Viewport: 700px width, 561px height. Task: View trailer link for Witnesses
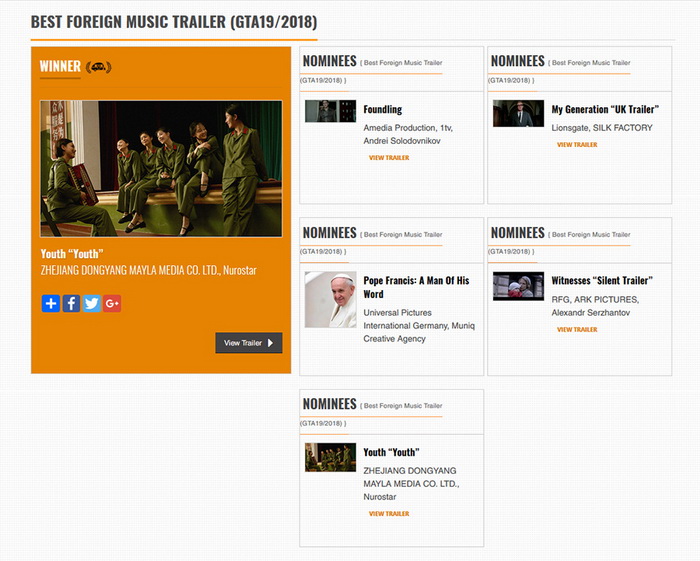pos(577,330)
